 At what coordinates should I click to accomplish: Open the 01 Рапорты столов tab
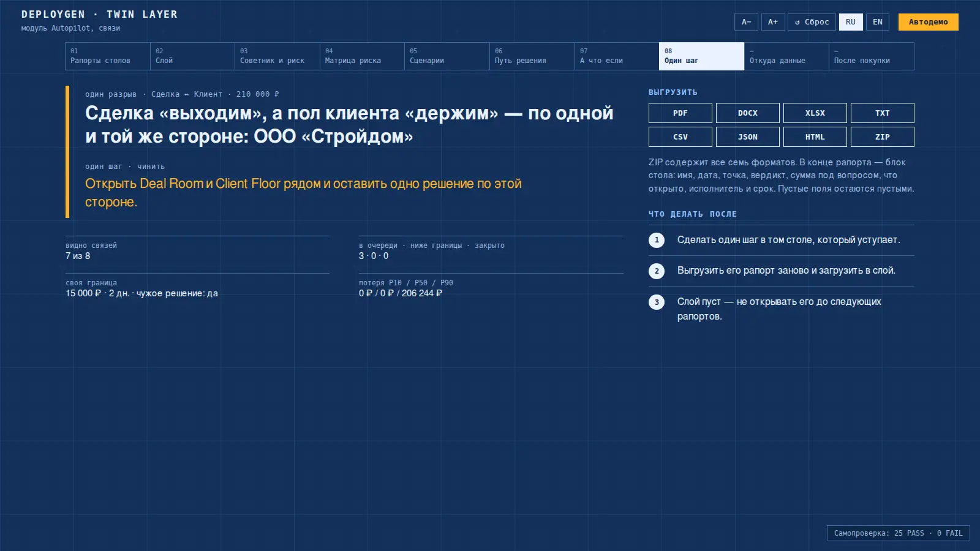tap(108, 56)
